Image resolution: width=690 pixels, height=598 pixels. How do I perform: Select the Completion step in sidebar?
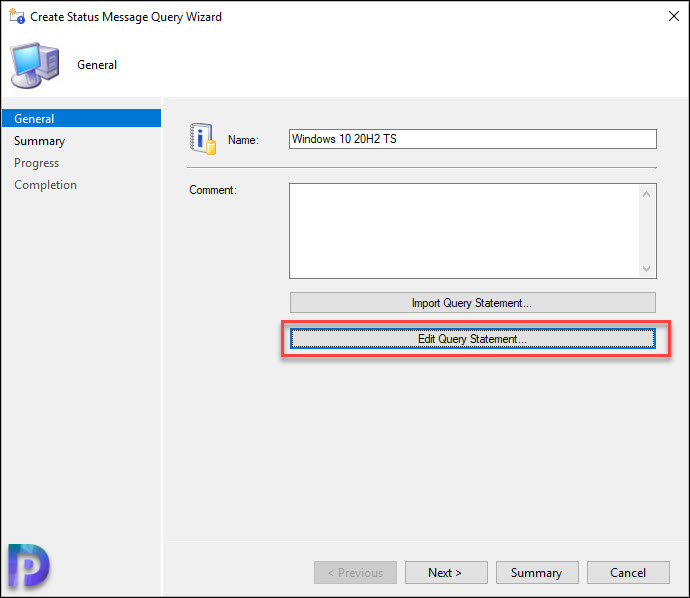point(45,185)
